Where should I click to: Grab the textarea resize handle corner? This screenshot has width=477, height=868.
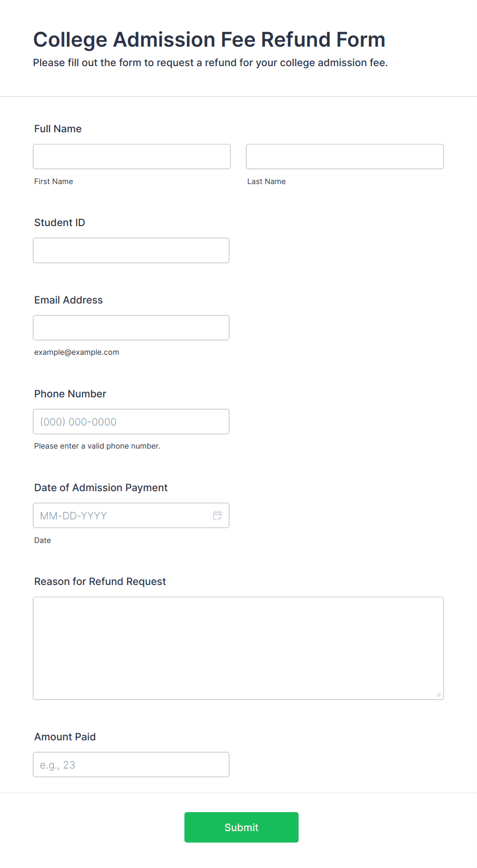point(439,695)
